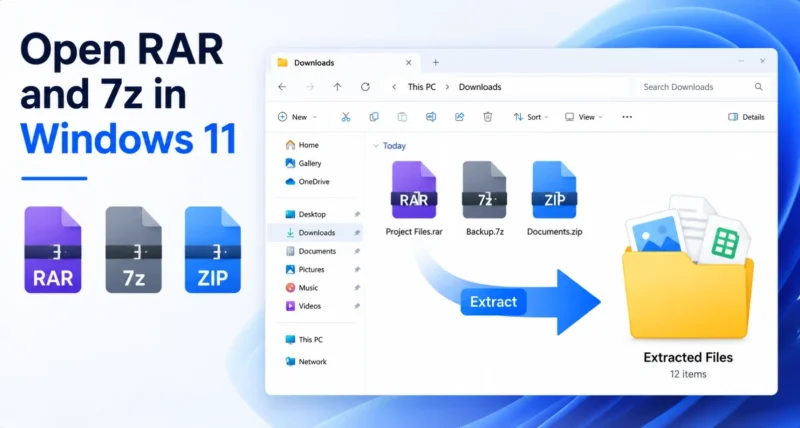Click the Delete trash icon
The width and height of the screenshot is (800, 428).
pyautogui.click(x=488, y=117)
